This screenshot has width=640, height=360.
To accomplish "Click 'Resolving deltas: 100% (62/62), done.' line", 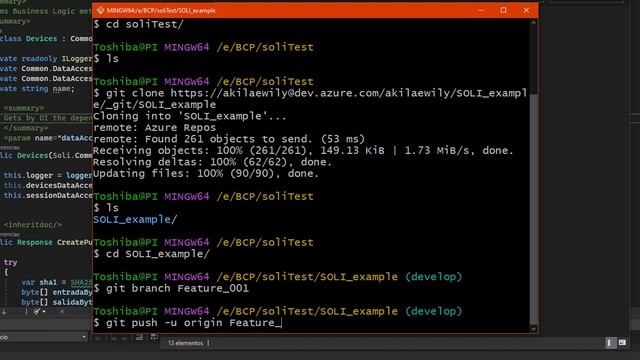I will click(x=213, y=162).
